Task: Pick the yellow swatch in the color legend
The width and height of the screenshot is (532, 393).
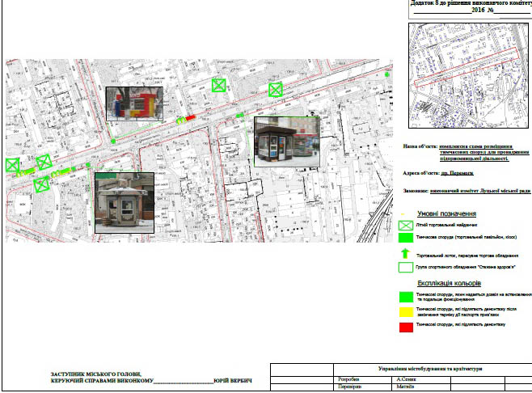Action: (404, 311)
